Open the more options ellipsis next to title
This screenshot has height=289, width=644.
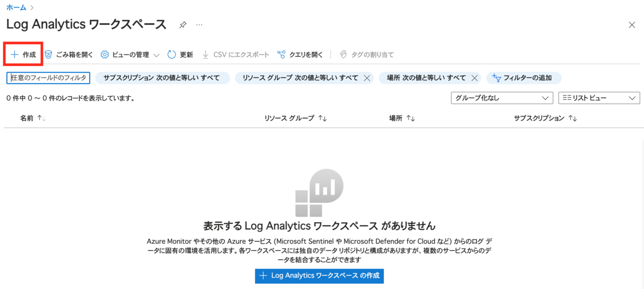click(199, 25)
